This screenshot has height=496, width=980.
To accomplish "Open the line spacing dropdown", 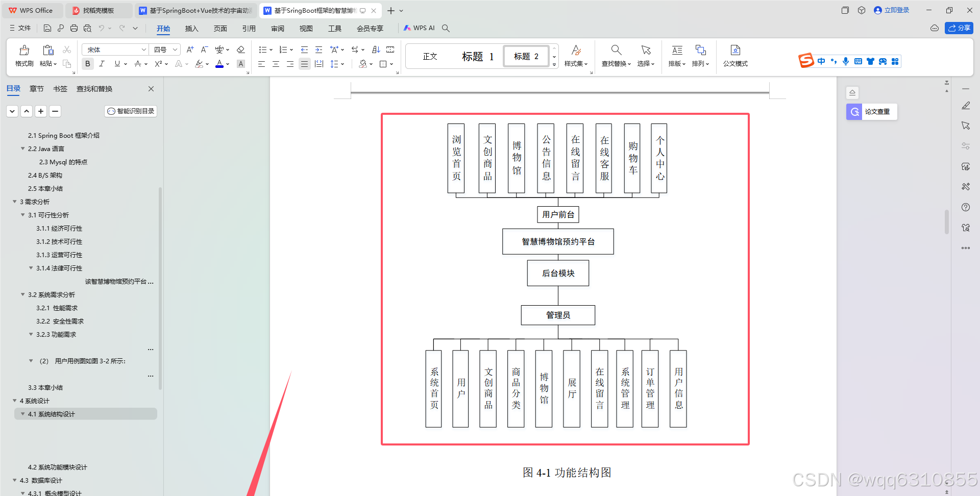I will 342,64.
